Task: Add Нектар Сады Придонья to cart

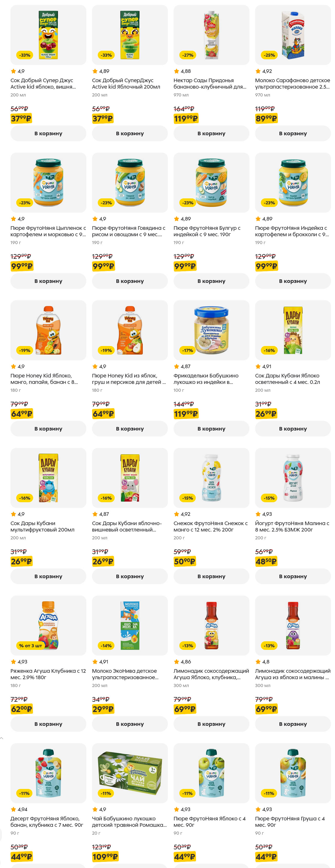Action: [211, 133]
